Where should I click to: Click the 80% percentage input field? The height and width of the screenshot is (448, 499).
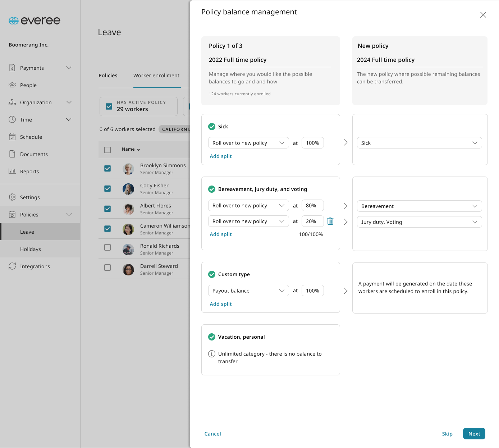pyautogui.click(x=313, y=205)
